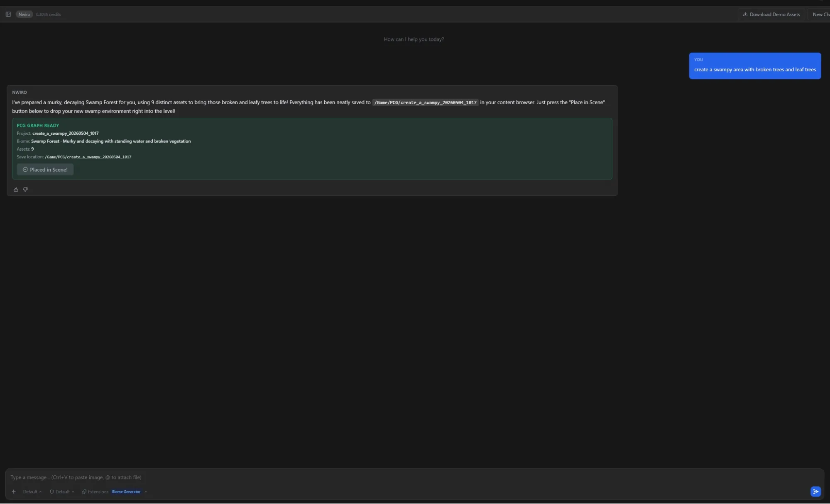The width and height of the screenshot is (830, 504).
Task: Toggle the Biome Generator extension tag
Action: click(126, 492)
